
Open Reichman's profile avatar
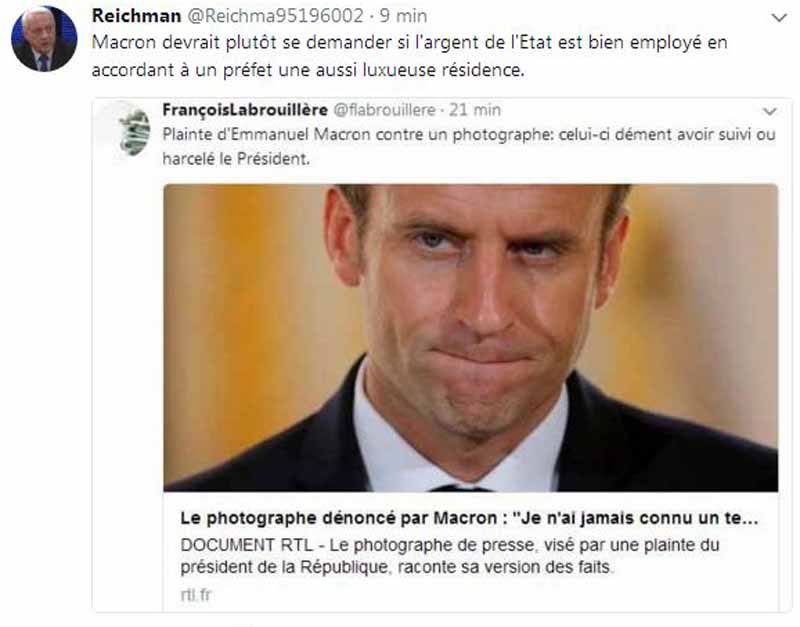coord(44,38)
